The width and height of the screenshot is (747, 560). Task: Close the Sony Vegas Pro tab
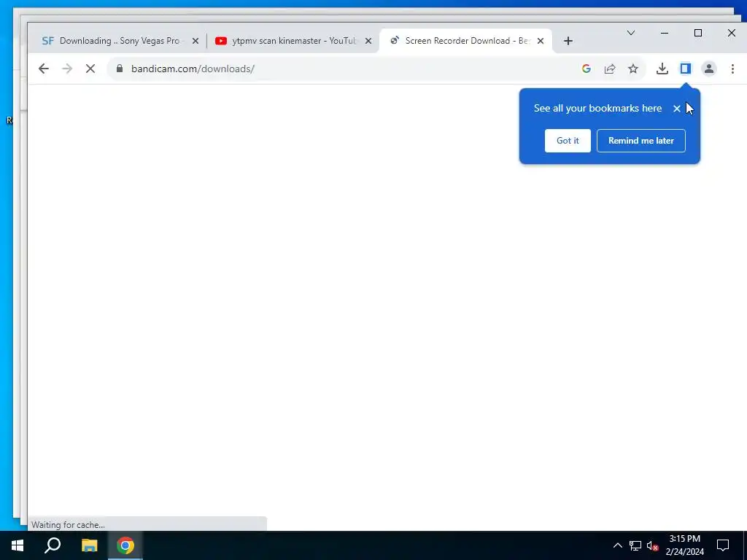(196, 41)
